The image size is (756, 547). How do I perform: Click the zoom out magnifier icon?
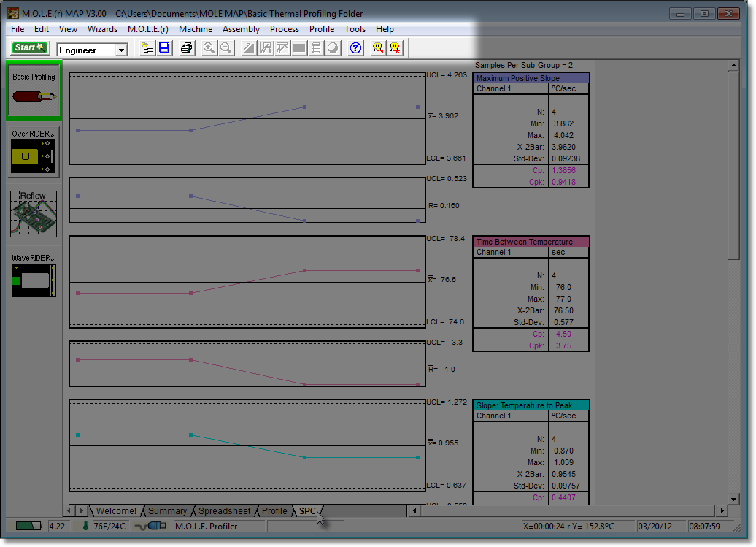pos(225,48)
